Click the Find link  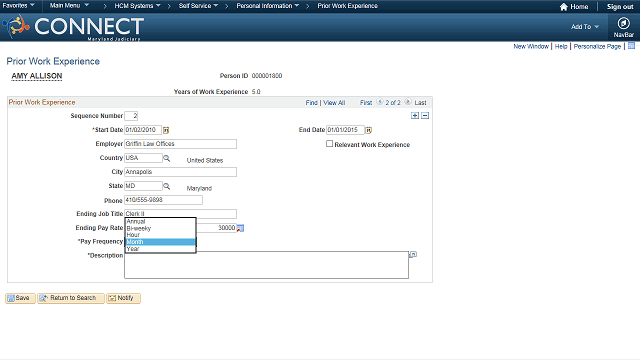pyautogui.click(x=311, y=103)
